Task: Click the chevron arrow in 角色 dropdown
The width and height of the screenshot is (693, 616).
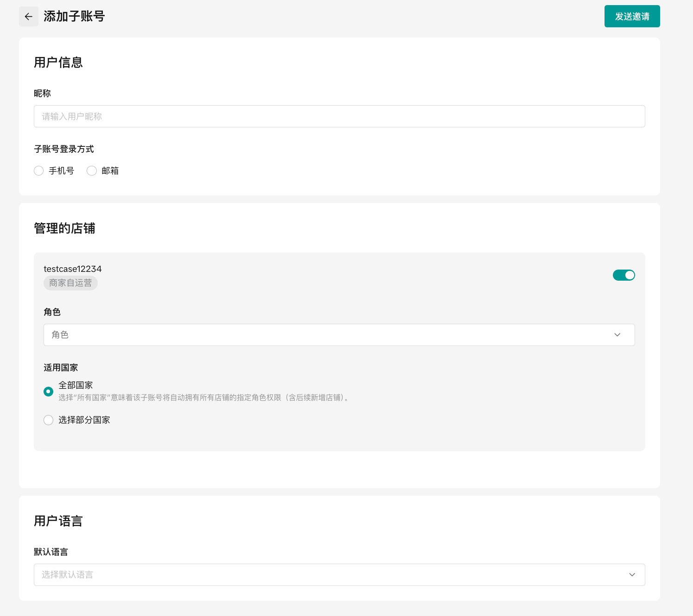Action: 617,335
